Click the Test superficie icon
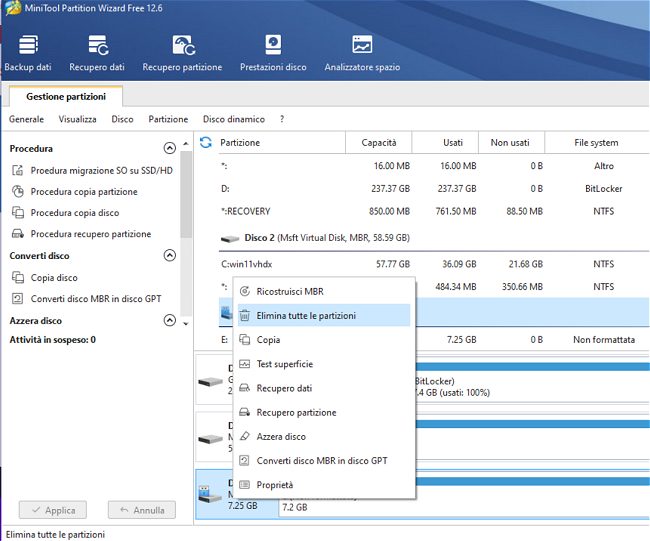650x541 pixels. 245,364
